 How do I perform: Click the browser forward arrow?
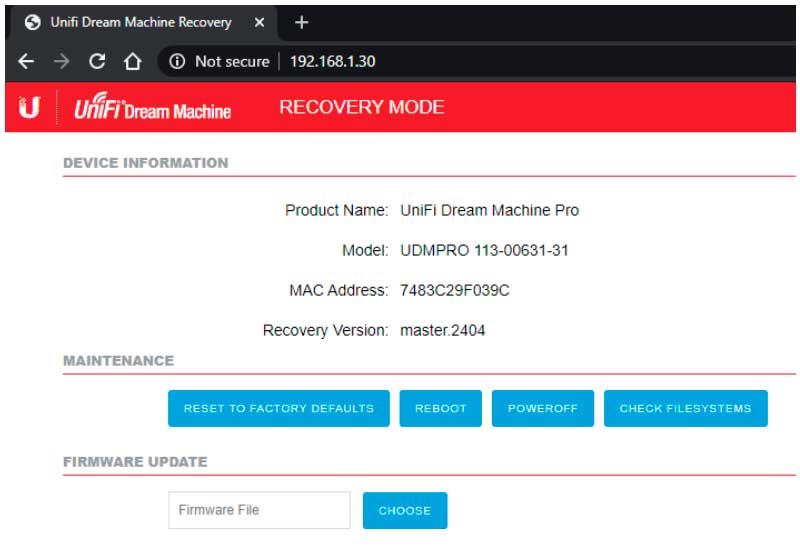[x=62, y=62]
